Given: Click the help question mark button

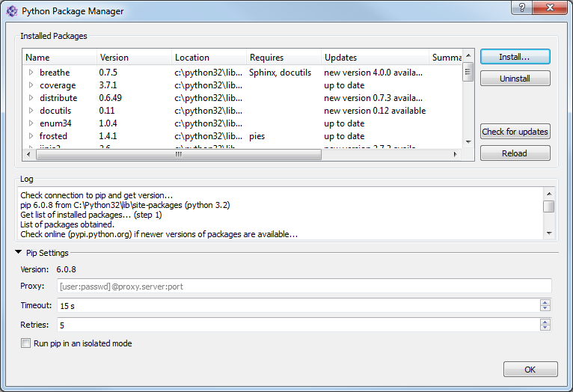Looking at the screenshot, I should pyautogui.click(x=522, y=7).
